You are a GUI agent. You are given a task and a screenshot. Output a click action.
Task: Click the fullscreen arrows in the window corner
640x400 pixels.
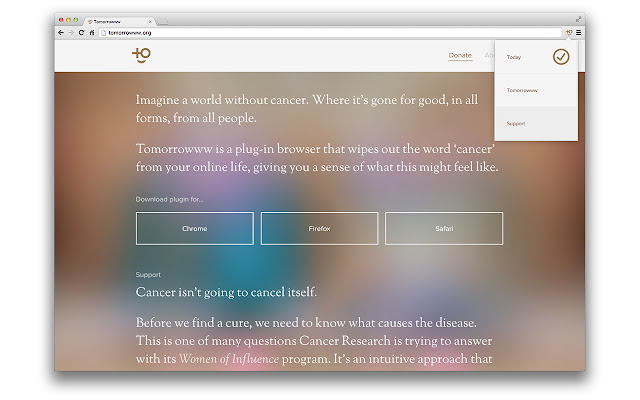[x=578, y=19]
